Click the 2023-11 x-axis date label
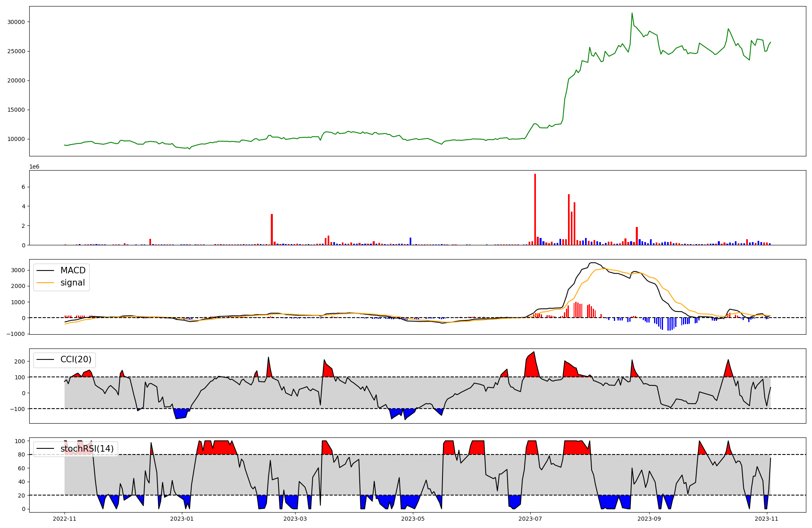This screenshot has height=528, width=812. [x=767, y=519]
